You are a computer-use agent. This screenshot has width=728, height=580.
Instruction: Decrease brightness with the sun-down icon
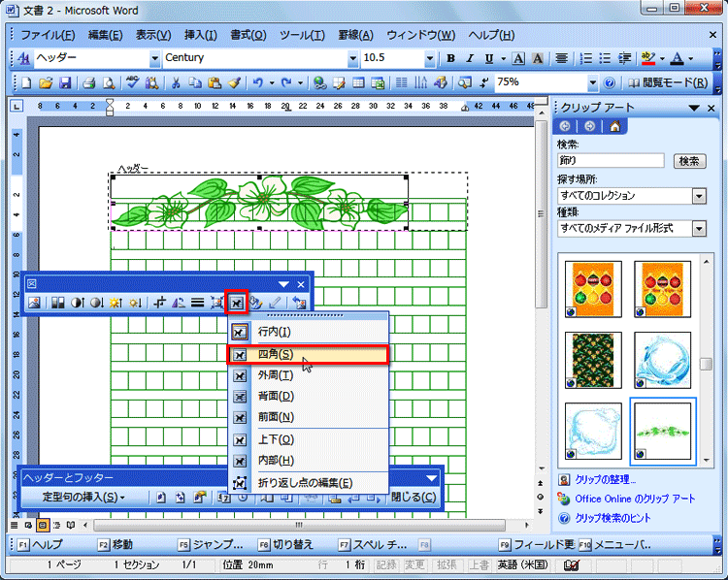135,303
